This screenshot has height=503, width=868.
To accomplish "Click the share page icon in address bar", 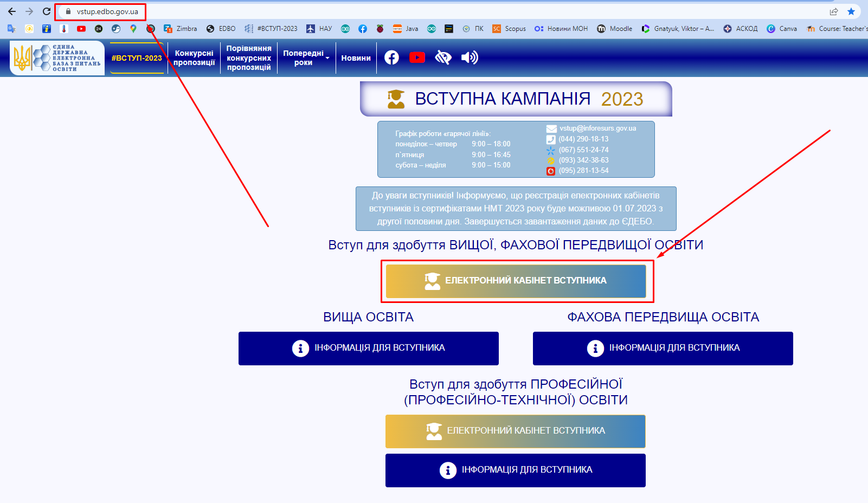I will click(834, 11).
